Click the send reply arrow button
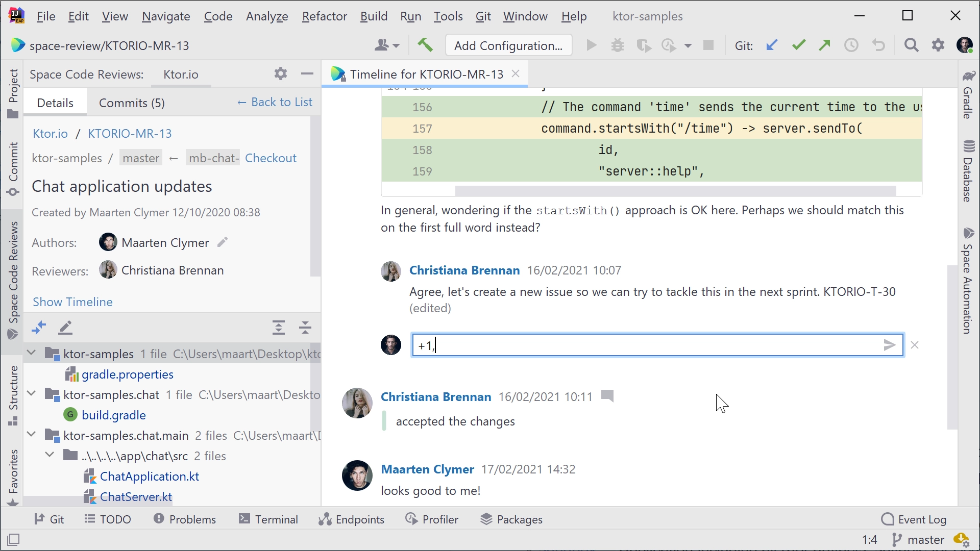The width and height of the screenshot is (980, 551). (x=890, y=344)
